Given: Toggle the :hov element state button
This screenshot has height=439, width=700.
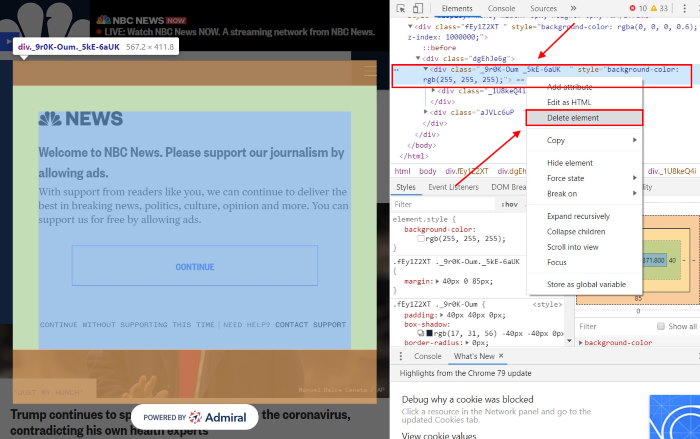Looking at the screenshot, I should pos(509,205).
